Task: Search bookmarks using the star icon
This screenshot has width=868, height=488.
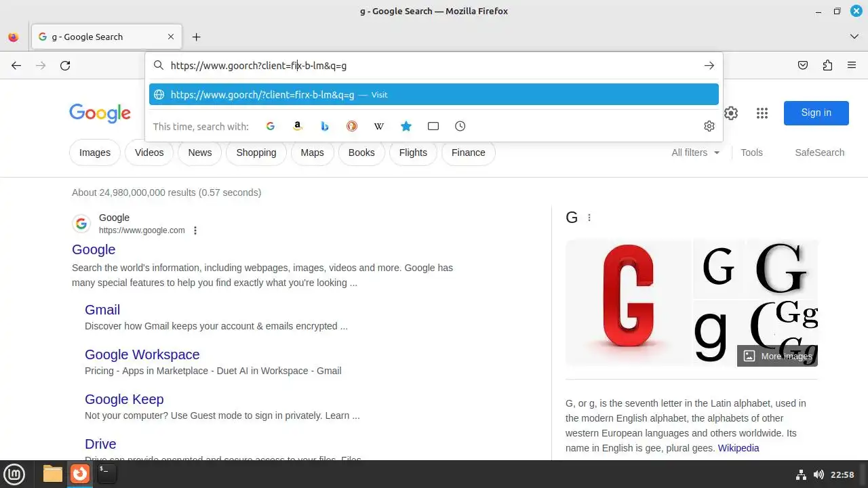Action: click(x=406, y=126)
